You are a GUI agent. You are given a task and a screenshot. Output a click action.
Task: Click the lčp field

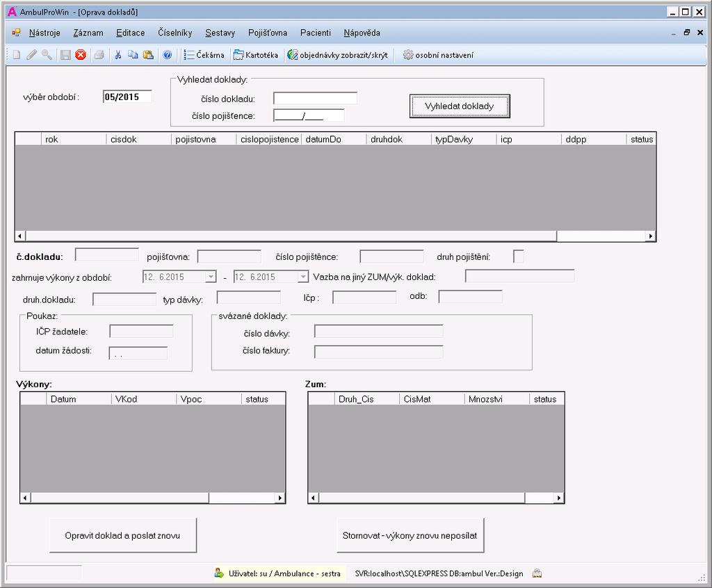[364, 297]
